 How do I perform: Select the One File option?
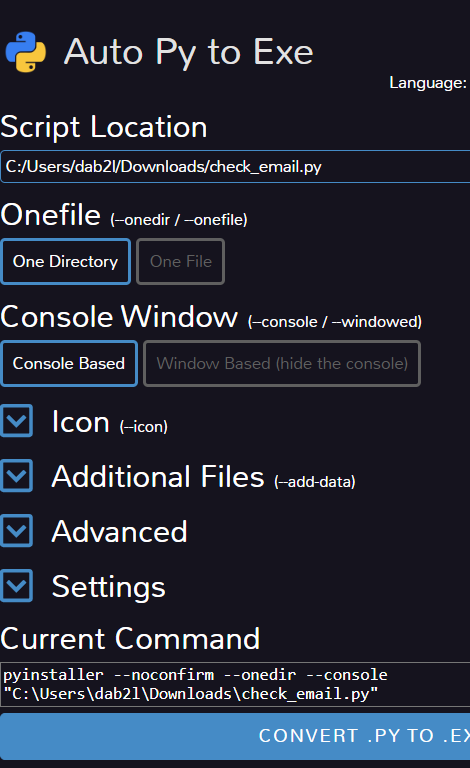[181, 262]
